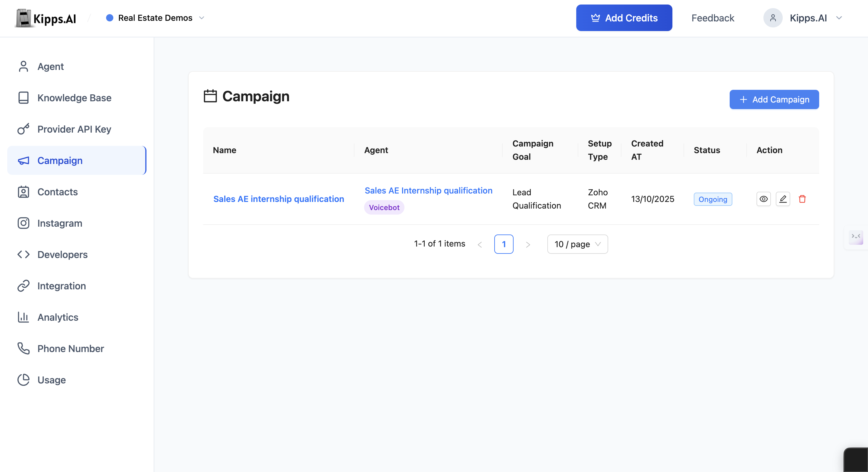Go to the next pagination page arrow
868x472 pixels.
(x=528, y=244)
